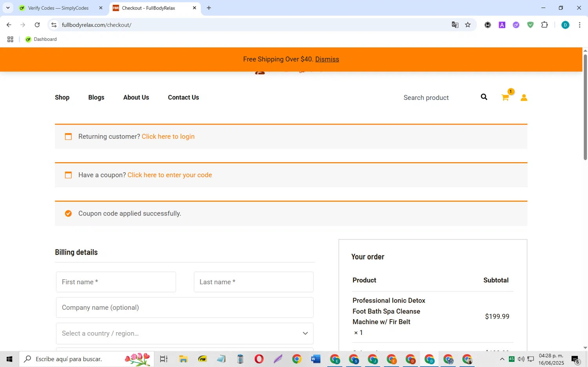The height and width of the screenshot is (367, 588).
Task: Open the shopping cart icon
Action: pyautogui.click(x=505, y=98)
